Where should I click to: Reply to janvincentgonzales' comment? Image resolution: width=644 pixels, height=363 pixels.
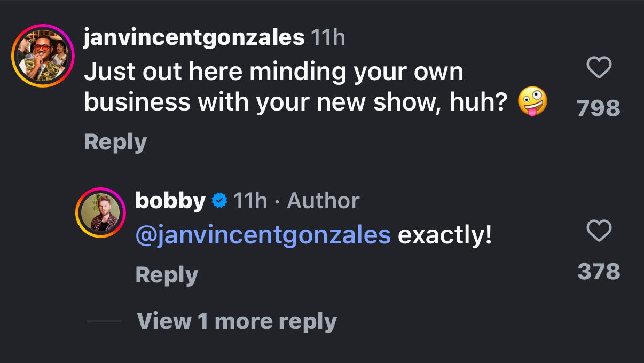click(x=115, y=142)
